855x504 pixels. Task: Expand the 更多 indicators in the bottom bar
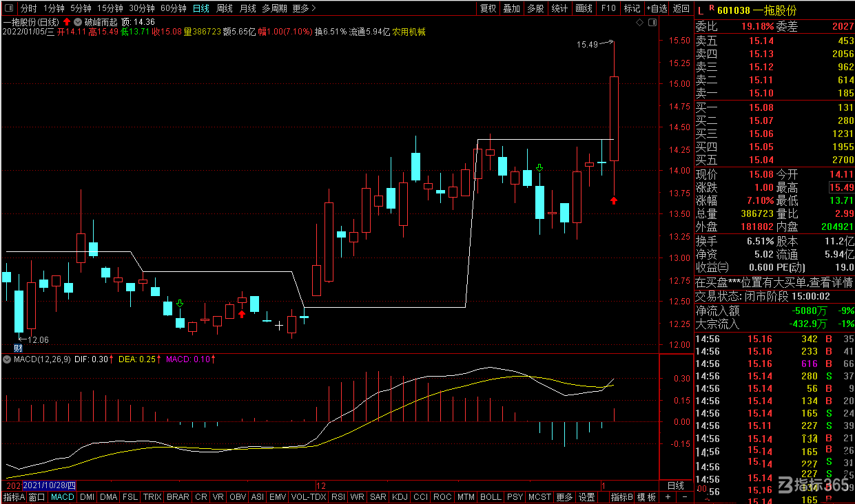[564, 497]
